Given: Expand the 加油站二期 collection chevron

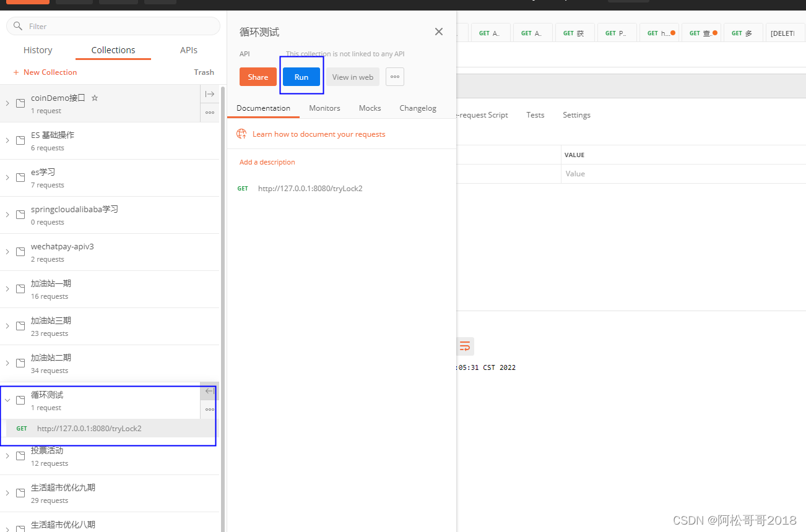Looking at the screenshot, I should (x=7, y=363).
